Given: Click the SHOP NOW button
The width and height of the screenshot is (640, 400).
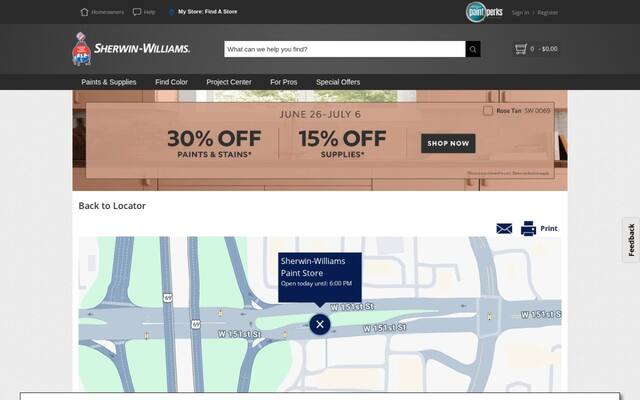Looking at the screenshot, I should click(448, 143).
